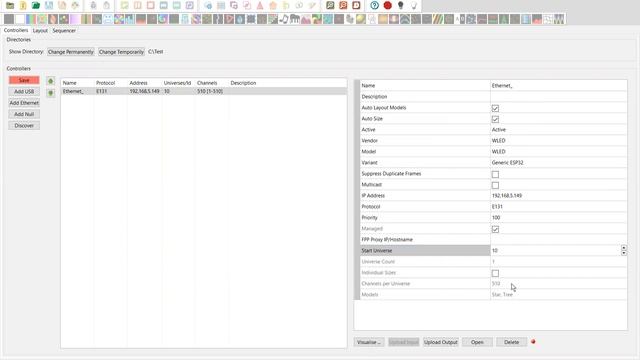Click the Select Show Folder icon
Viewport: 640px width, 360px height.
[10, 5]
